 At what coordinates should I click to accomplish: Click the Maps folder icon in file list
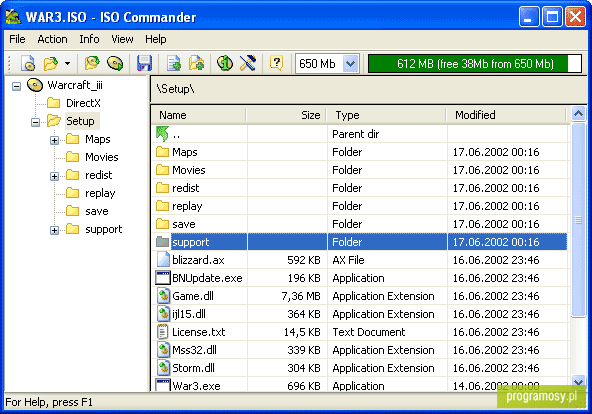[162, 152]
